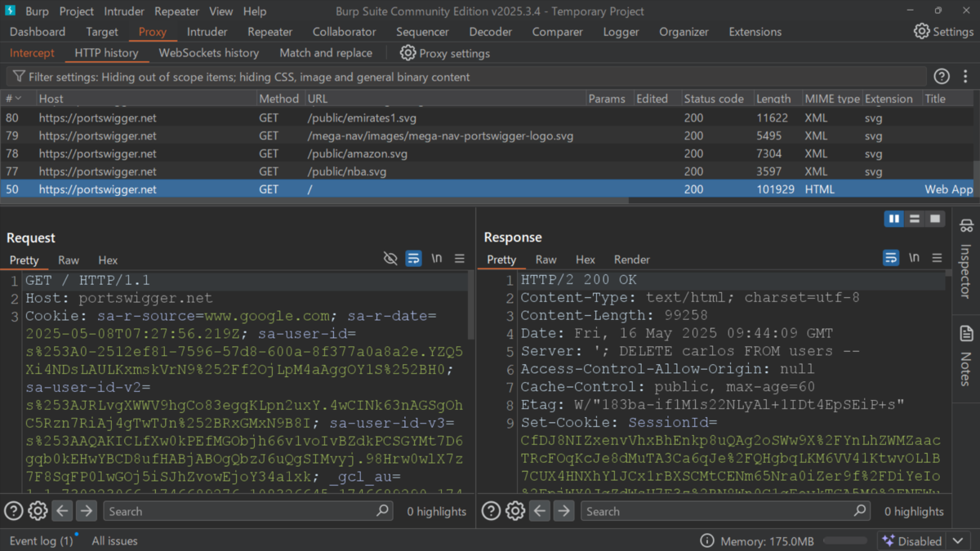Switch Request view to Hex
This screenshot has height=551, width=980.
tap(108, 260)
